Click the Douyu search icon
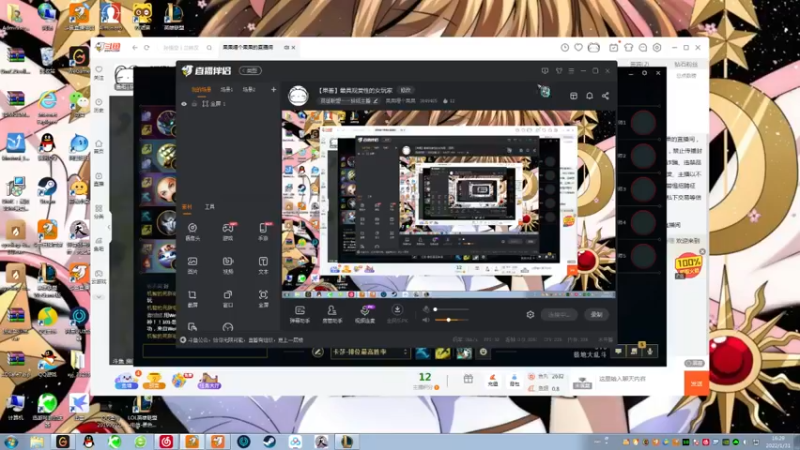This screenshot has height=450, width=800. 209,47
